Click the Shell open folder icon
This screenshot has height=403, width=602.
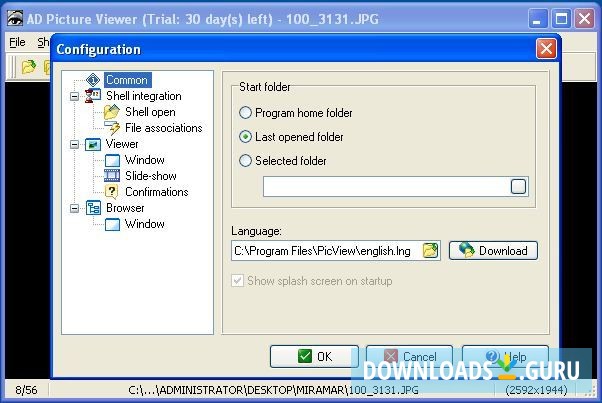point(112,112)
